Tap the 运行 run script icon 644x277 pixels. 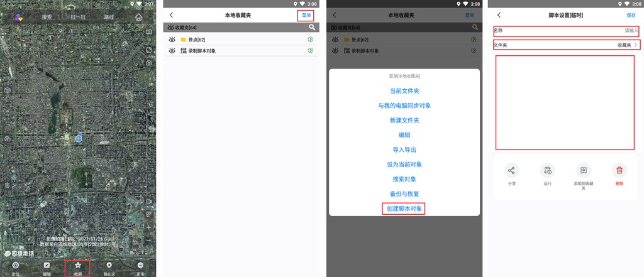(548, 170)
